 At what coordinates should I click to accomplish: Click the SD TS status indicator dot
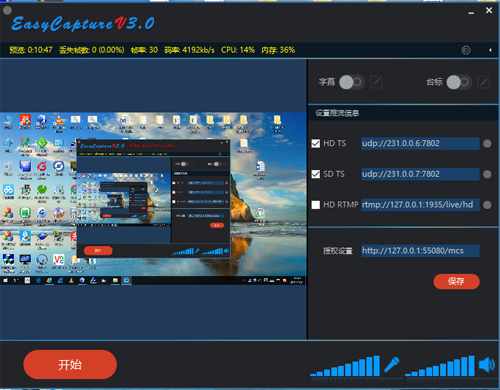tap(487, 174)
